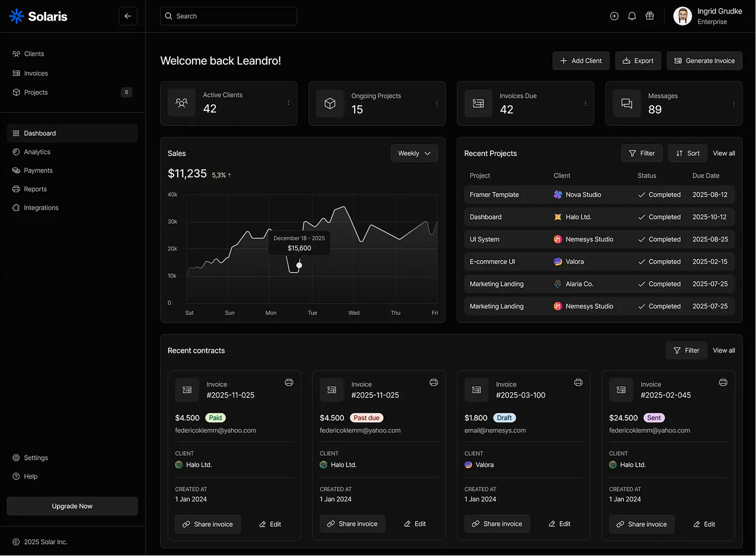The height and width of the screenshot is (556, 756).
Task: Click the Invoices Due card icon
Action: tap(479, 103)
